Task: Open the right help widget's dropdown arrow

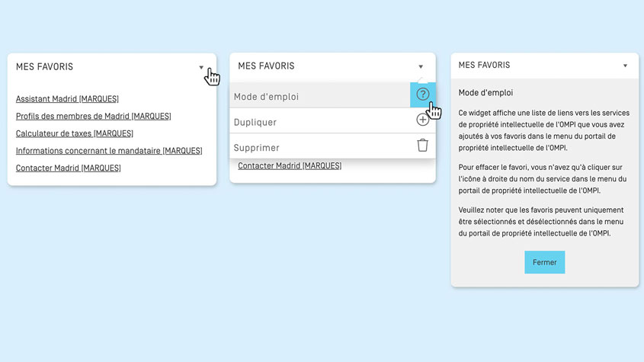Action: [625, 66]
